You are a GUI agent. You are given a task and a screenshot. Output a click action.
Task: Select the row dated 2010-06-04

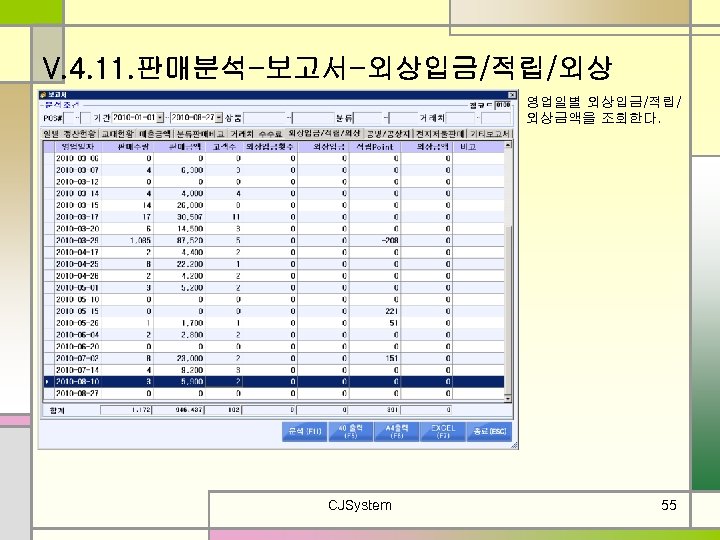click(274, 335)
